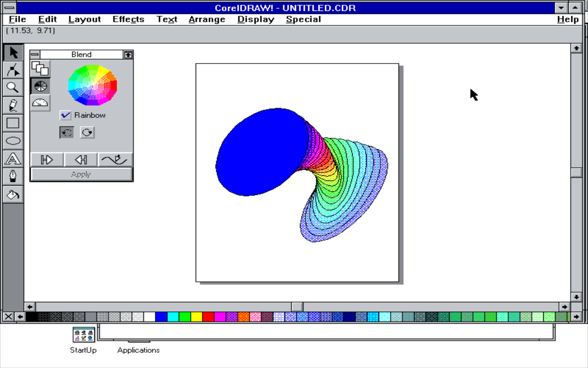Image resolution: width=588 pixels, height=368 pixels.
Task: Open the Outline pen tool
Action: (13, 177)
